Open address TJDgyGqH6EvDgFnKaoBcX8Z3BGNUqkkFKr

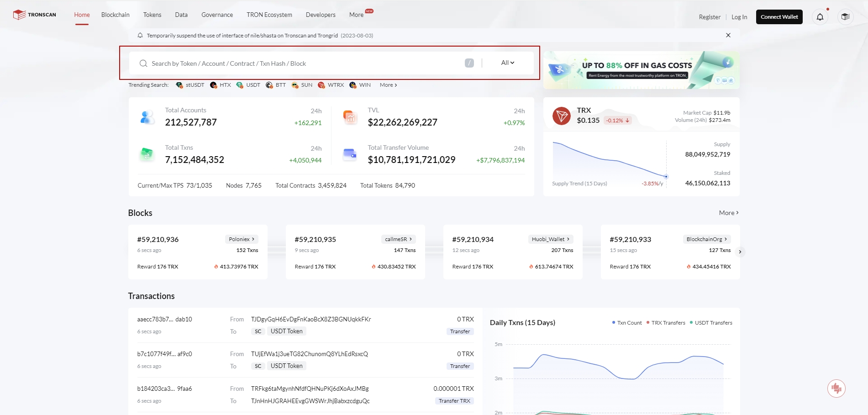pyautogui.click(x=311, y=319)
